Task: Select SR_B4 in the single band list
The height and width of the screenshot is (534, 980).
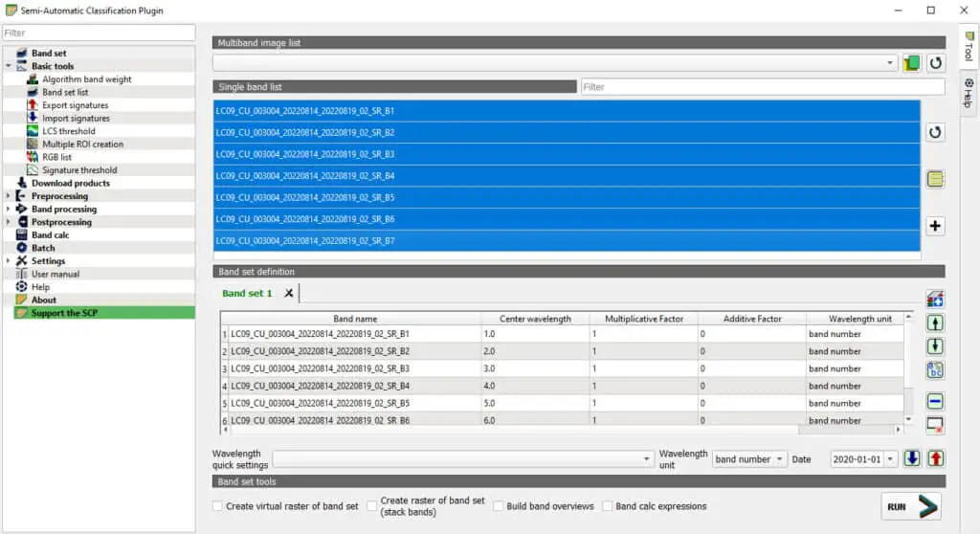Action: click(x=567, y=176)
